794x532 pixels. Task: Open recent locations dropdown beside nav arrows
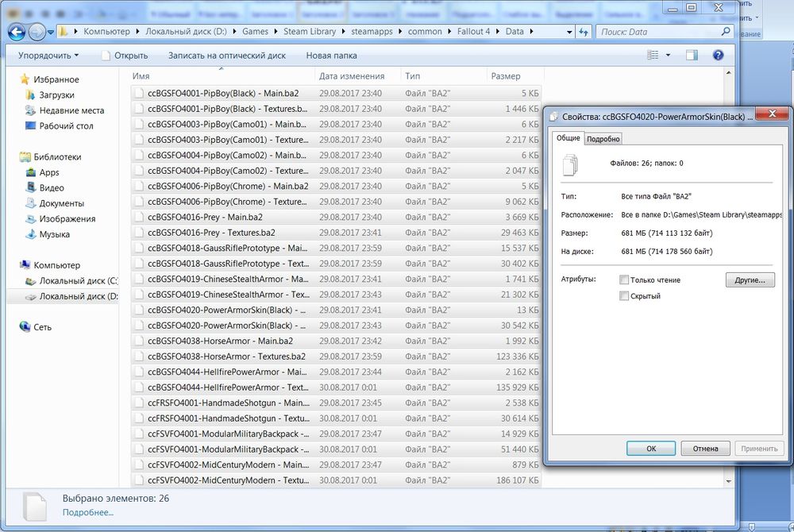51,33
